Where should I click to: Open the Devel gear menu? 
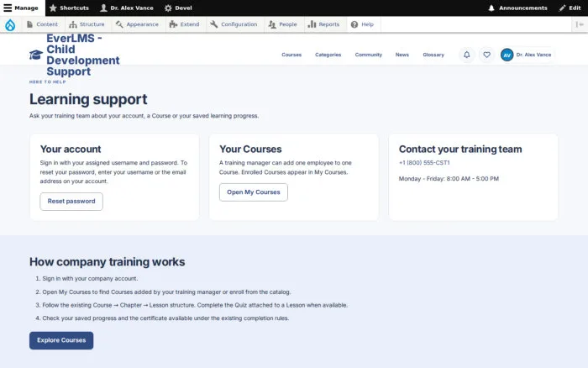[178, 8]
